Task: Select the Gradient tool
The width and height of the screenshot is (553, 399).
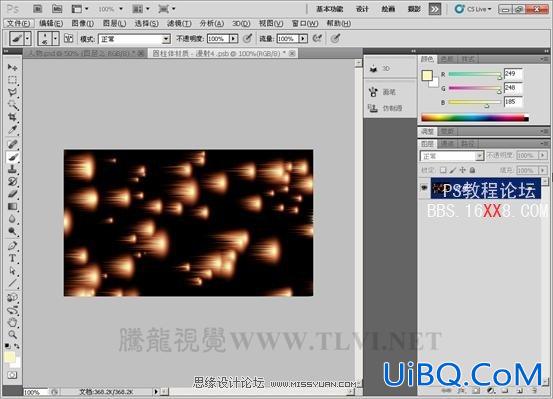Action: click(x=12, y=206)
